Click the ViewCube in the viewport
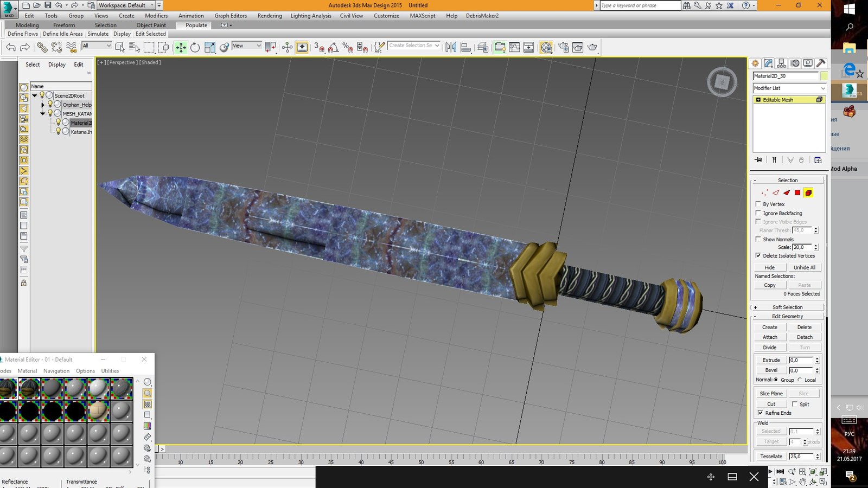 pos(722,82)
